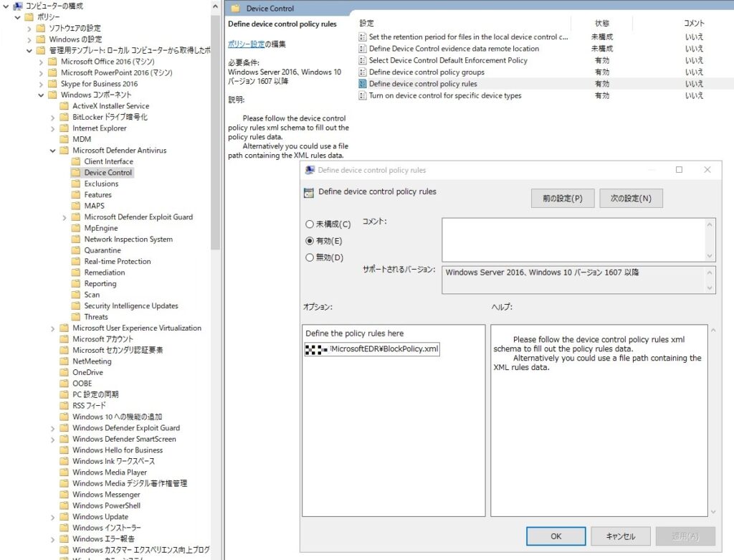Click the 前の設定(P) button
This screenshot has width=734, height=560.
[x=563, y=198]
